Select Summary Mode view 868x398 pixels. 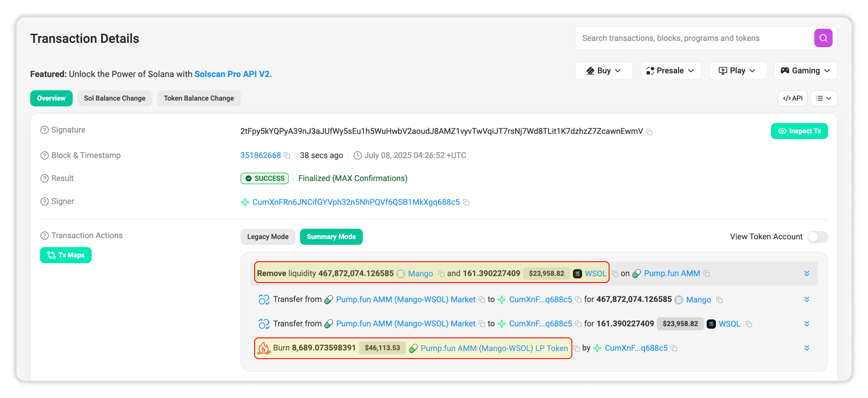pyautogui.click(x=331, y=237)
